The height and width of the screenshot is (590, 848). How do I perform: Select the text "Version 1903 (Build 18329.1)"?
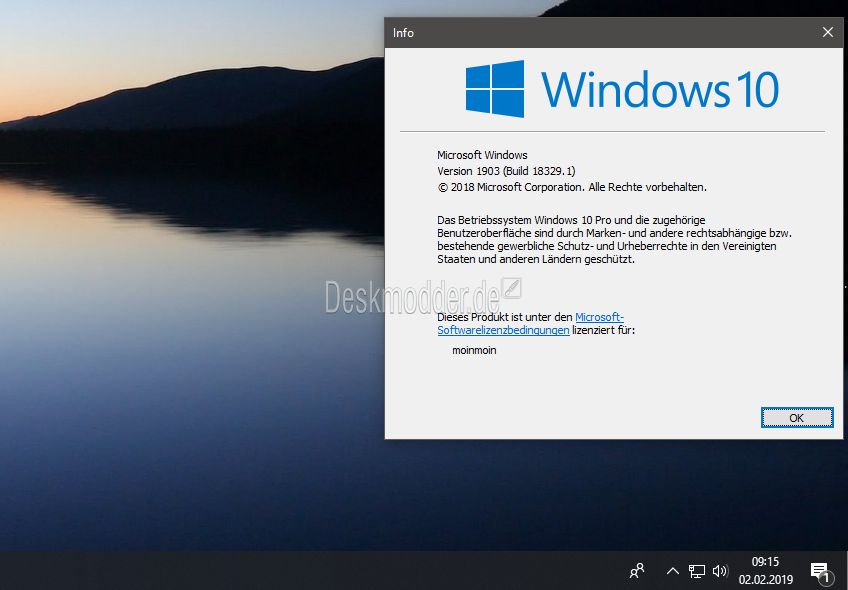point(506,171)
